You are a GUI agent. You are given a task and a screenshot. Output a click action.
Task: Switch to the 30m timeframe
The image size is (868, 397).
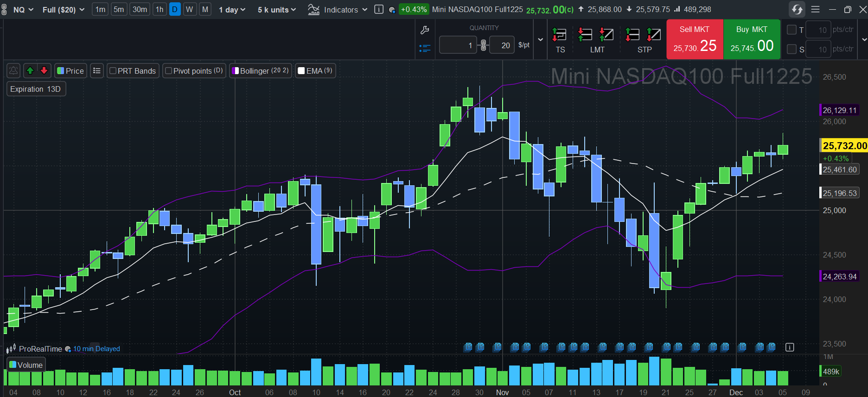(140, 9)
